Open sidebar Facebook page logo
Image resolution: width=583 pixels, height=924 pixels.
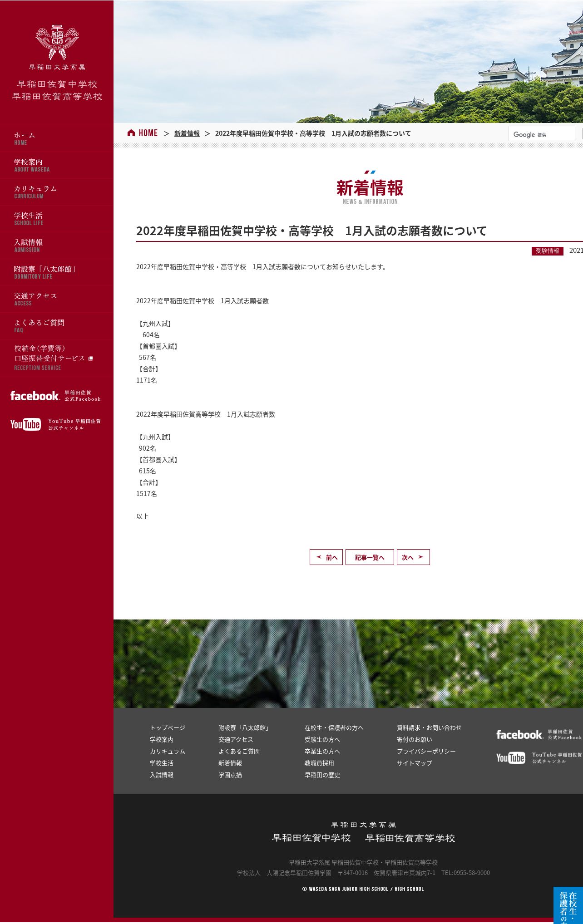56,396
